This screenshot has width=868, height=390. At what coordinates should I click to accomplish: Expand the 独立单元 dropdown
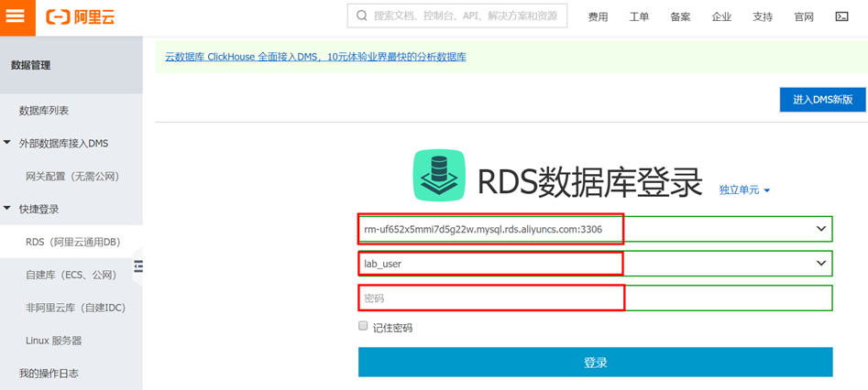744,190
